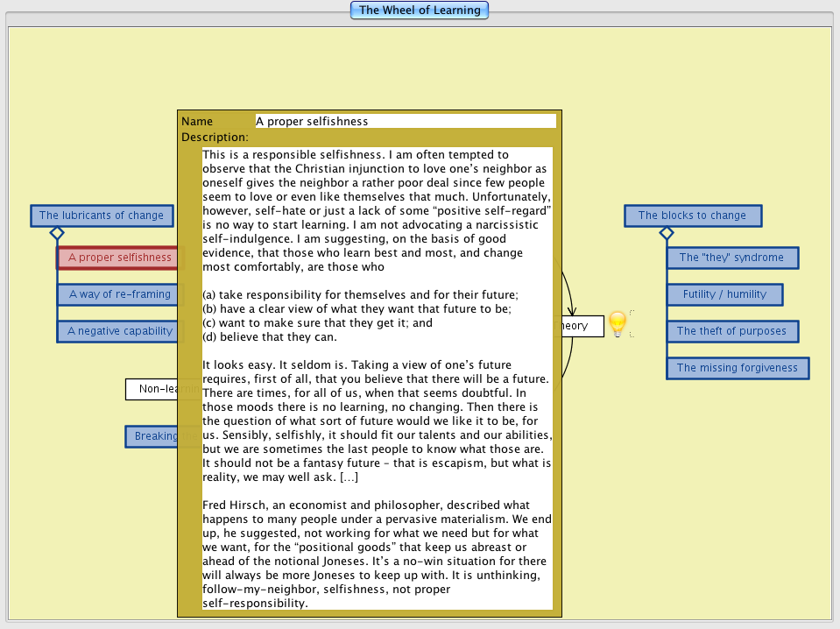Click the Description label in the popup
The width and height of the screenshot is (840, 629).
pyautogui.click(x=215, y=138)
